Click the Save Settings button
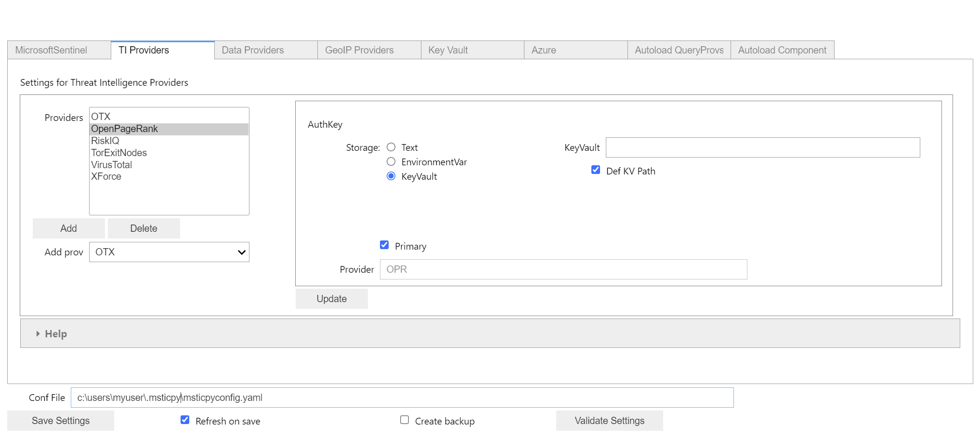 pos(61,421)
